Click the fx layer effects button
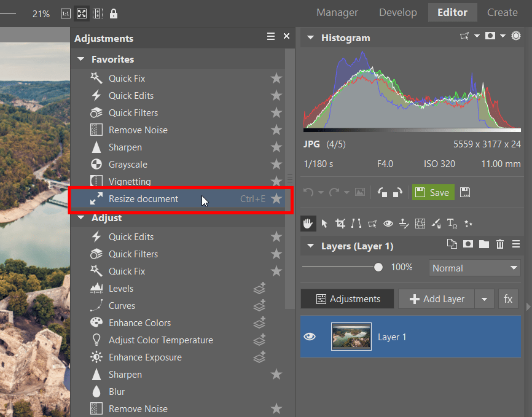Image resolution: width=532 pixels, height=417 pixels. point(508,299)
